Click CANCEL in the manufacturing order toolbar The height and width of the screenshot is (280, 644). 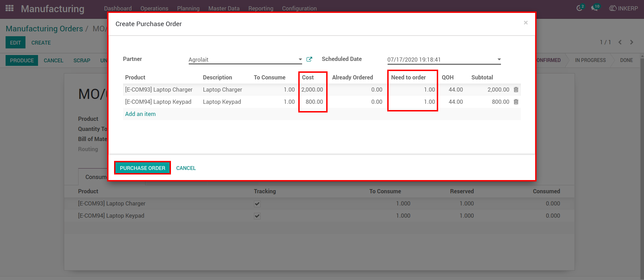point(53,60)
